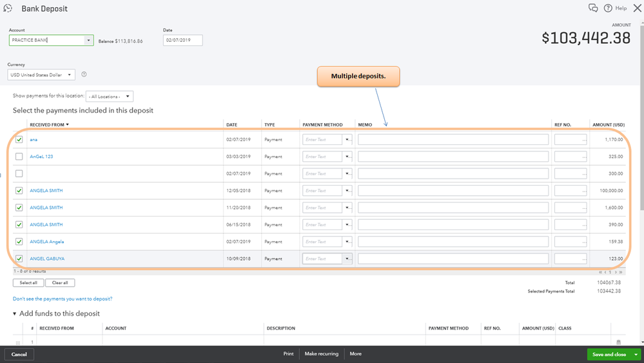The width and height of the screenshot is (644, 363).
Task: Sort by Received From column arrow
Action: coord(67,124)
